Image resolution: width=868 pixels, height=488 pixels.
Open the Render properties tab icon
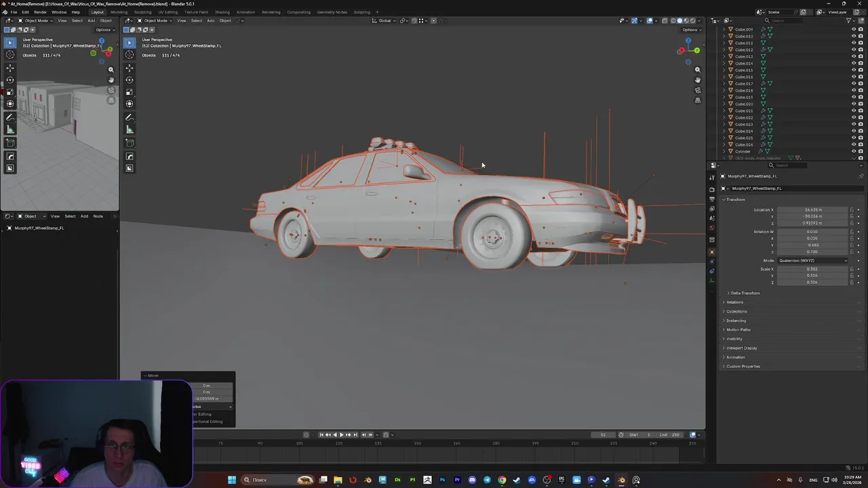712,189
